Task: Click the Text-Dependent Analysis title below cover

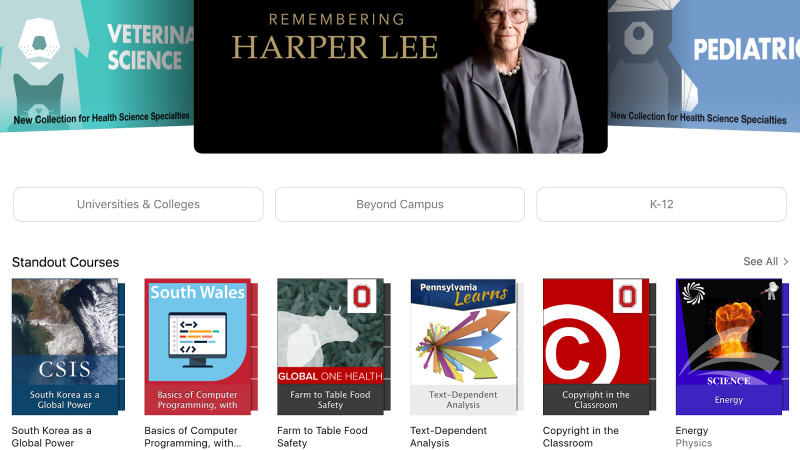Action: [x=448, y=437]
